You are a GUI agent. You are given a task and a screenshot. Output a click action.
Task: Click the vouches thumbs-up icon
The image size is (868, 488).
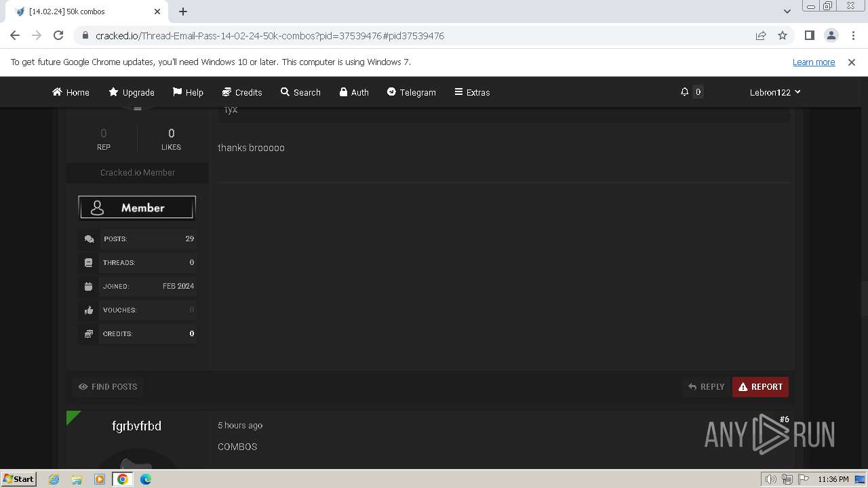coord(89,310)
